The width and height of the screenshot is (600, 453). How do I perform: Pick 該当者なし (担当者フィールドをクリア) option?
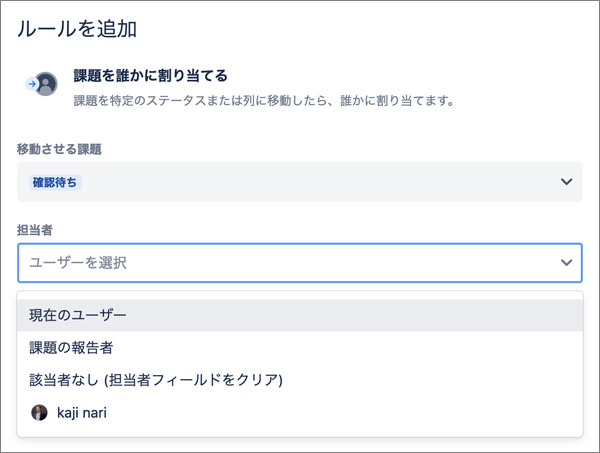300,380
